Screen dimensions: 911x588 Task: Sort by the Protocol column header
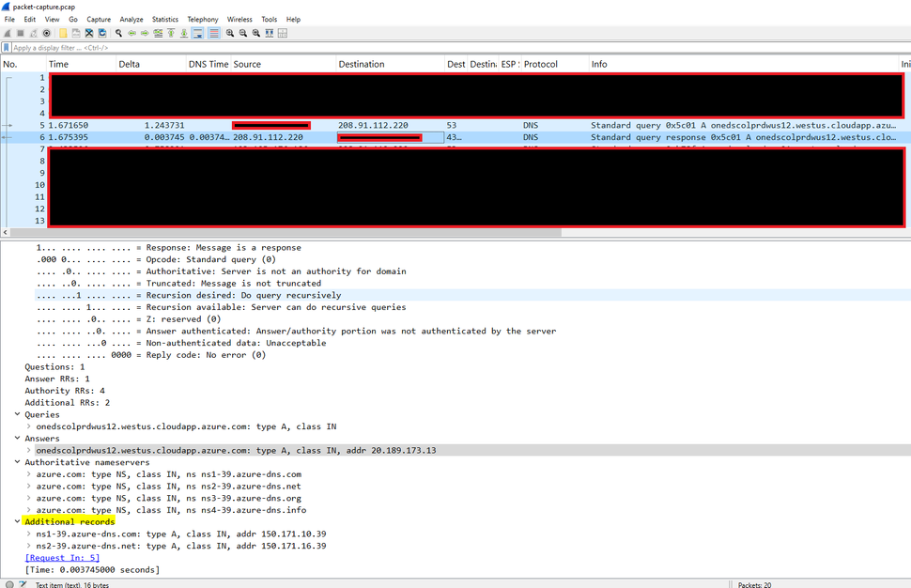pyautogui.click(x=555, y=64)
